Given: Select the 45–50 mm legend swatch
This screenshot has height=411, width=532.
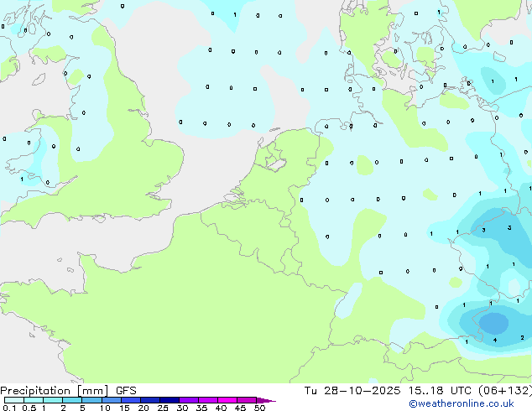Looking at the screenshot, I should [247, 400].
